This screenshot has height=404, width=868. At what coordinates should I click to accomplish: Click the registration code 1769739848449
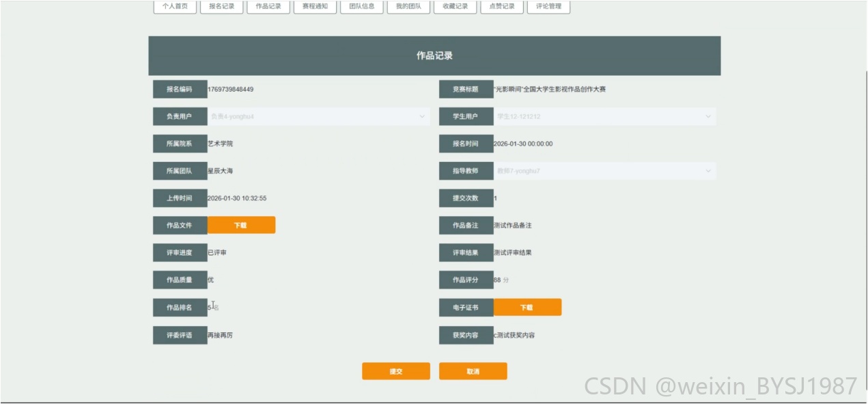click(x=230, y=89)
